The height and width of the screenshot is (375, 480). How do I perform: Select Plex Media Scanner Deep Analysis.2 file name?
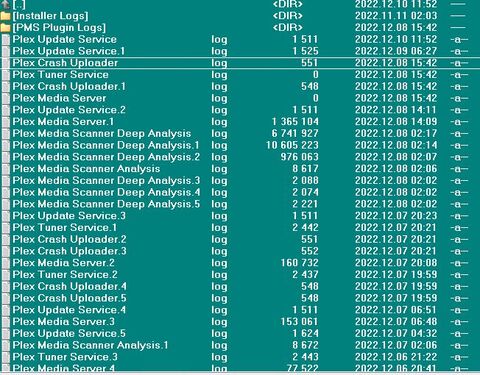106,157
